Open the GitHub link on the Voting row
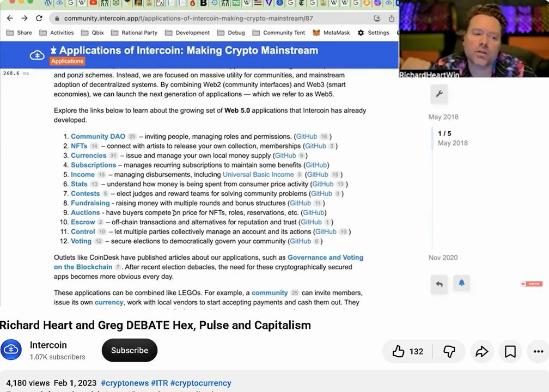This screenshot has height=392, width=549. (x=301, y=241)
